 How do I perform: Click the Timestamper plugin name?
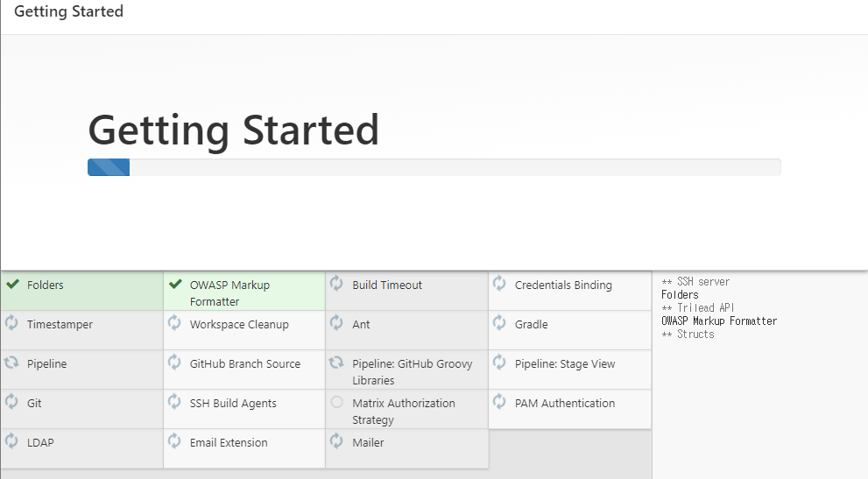coord(60,325)
